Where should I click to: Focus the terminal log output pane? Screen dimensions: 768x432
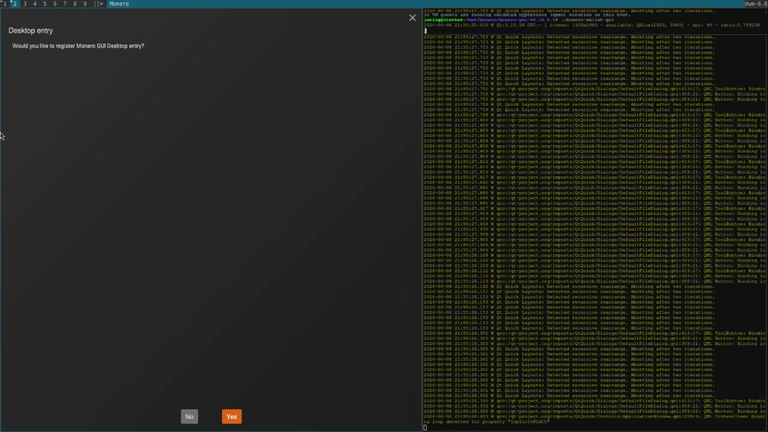[x=595, y=219]
